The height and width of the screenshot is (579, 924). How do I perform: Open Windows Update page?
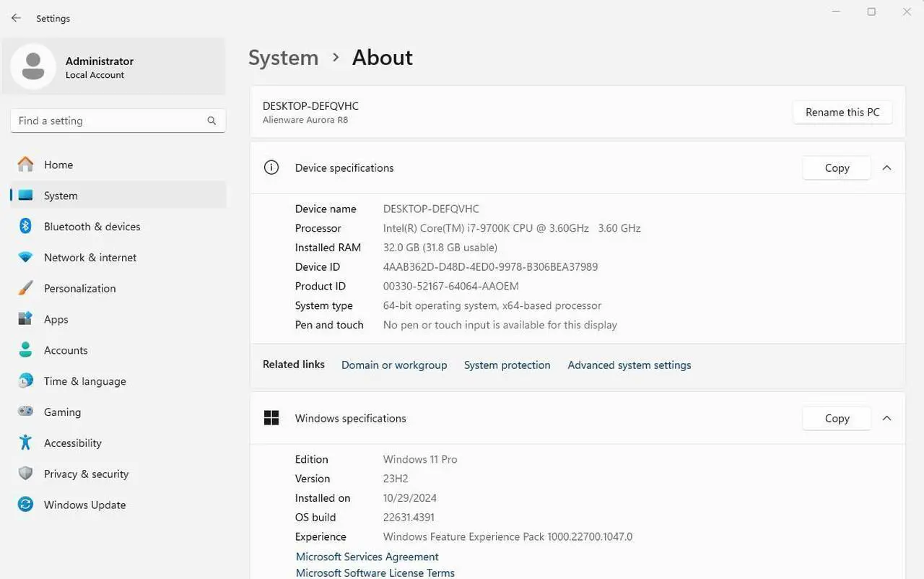118,505
